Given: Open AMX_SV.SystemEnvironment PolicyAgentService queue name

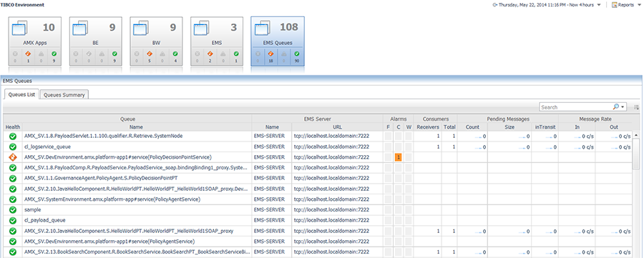Looking at the screenshot, I should click(112, 199).
